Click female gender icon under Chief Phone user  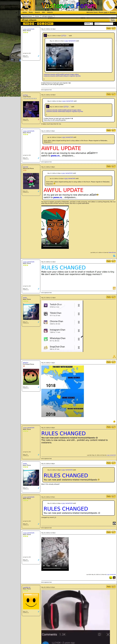[x=38, y=119]
